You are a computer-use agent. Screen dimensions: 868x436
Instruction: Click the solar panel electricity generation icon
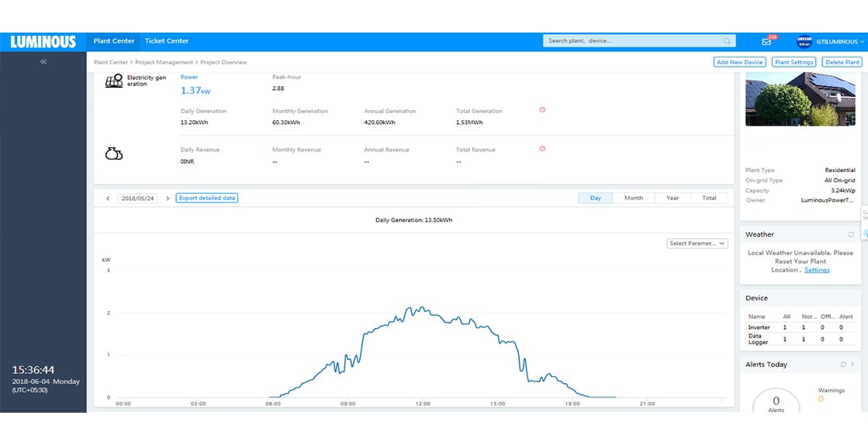(114, 81)
